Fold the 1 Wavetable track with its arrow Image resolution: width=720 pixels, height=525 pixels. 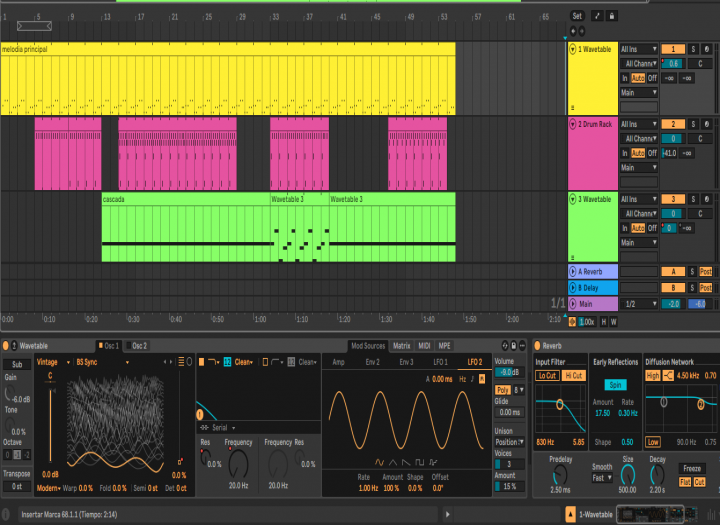point(573,49)
